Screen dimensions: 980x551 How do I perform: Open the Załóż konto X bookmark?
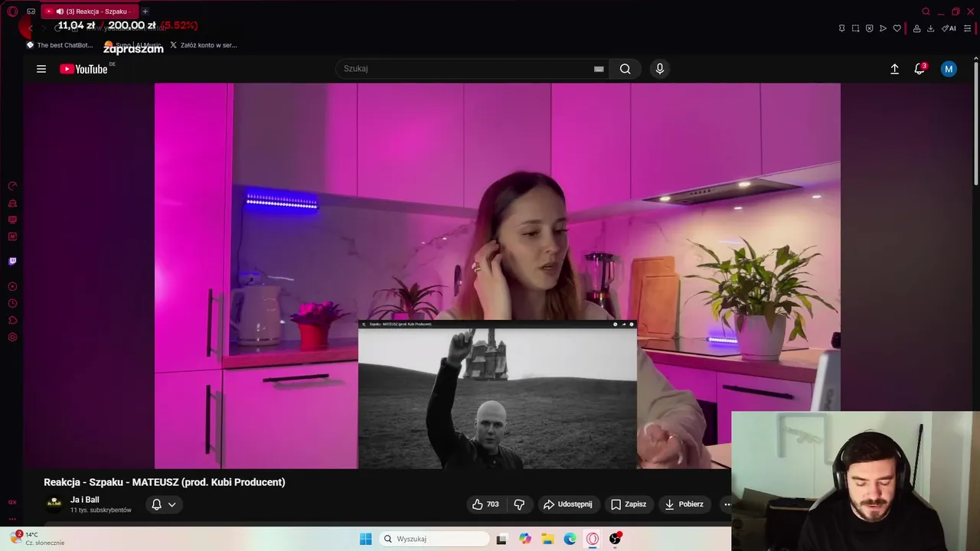coord(204,45)
